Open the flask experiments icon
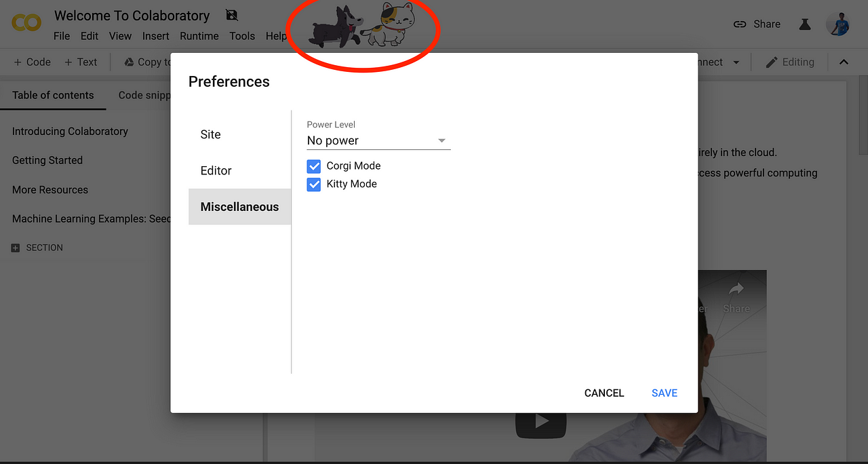The width and height of the screenshot is (868, 464). tap(805, 24)
